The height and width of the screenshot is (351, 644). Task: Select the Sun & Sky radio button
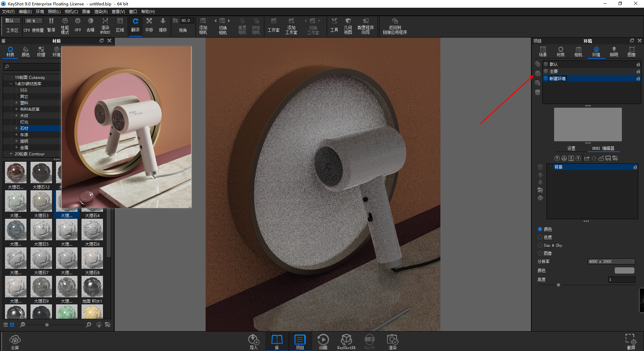point(540,245)
